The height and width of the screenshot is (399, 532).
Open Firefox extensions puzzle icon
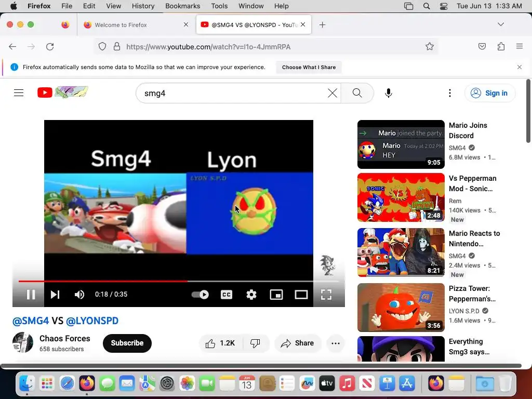coord(501,46)
